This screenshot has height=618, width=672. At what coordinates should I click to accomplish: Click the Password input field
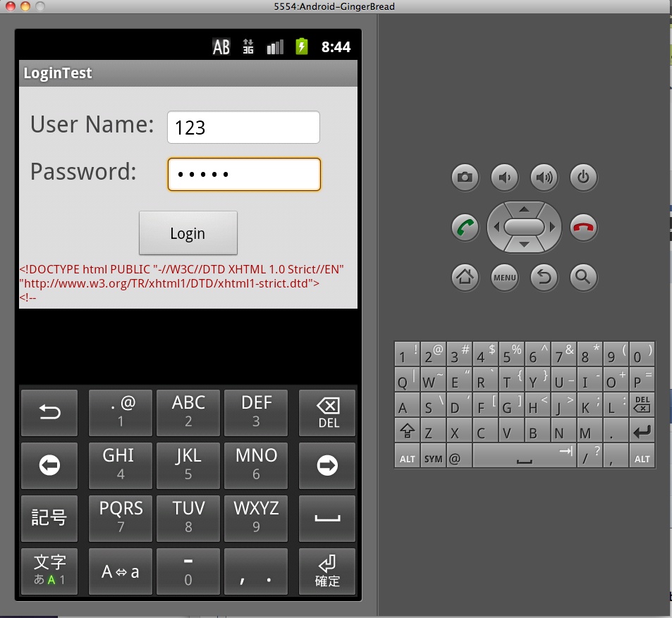[x=244, y=174]
